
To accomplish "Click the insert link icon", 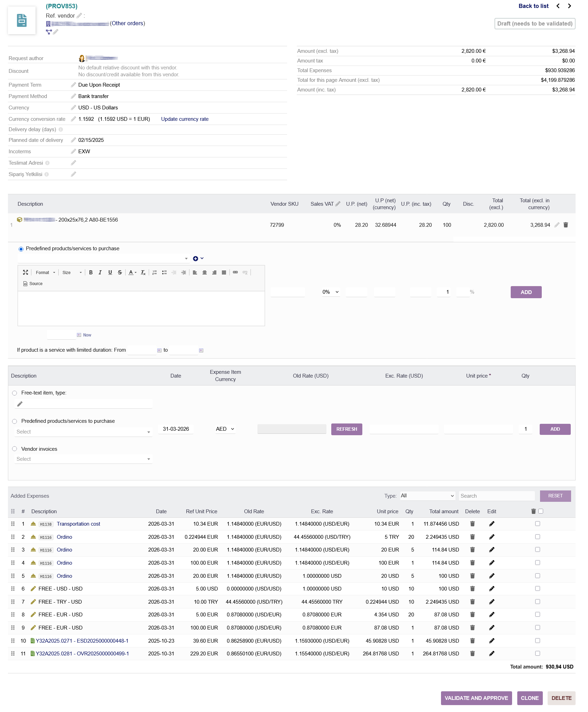I will coord(235,272).
